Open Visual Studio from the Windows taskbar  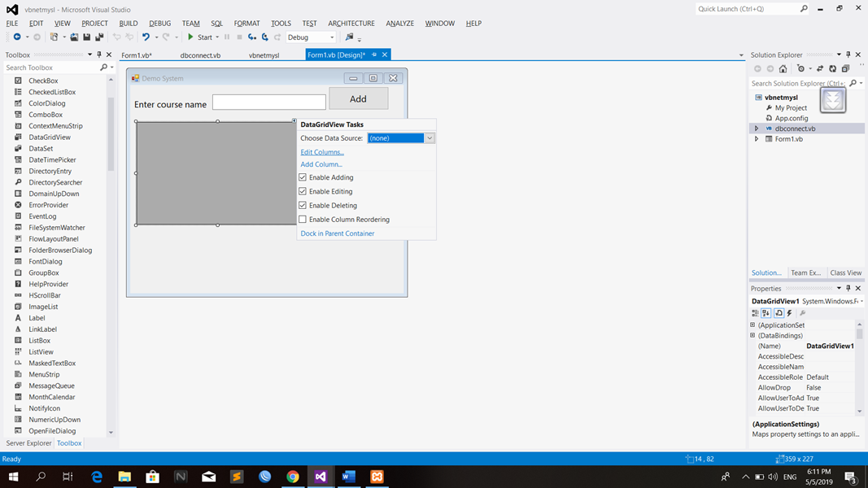[x=321, y=477]
